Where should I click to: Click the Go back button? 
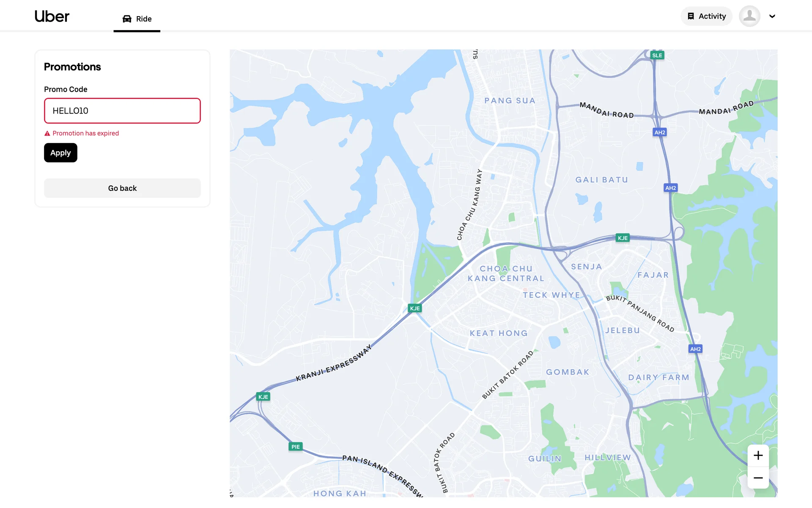[122, 188]
